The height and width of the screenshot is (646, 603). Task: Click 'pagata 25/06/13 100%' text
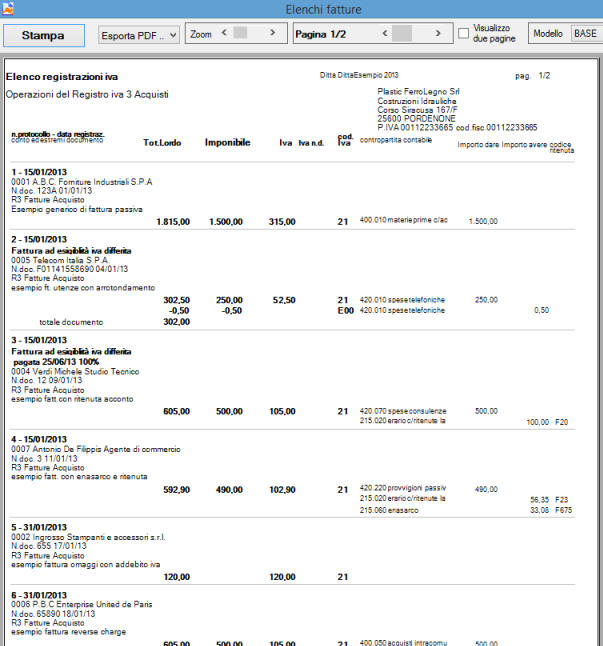point(56,362)
